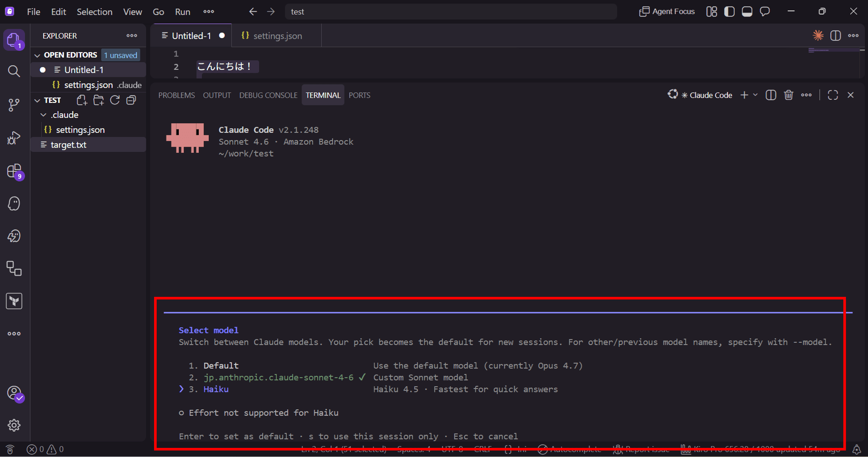Maximize the terminal panel size
This screenshot has width=868, height=457.
pos(833,95)
